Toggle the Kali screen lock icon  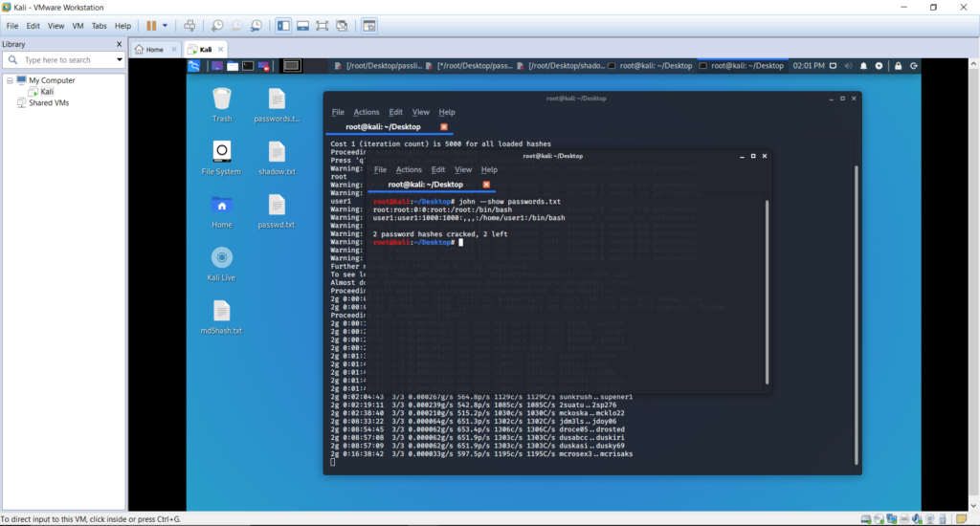[x=898, y=66]
